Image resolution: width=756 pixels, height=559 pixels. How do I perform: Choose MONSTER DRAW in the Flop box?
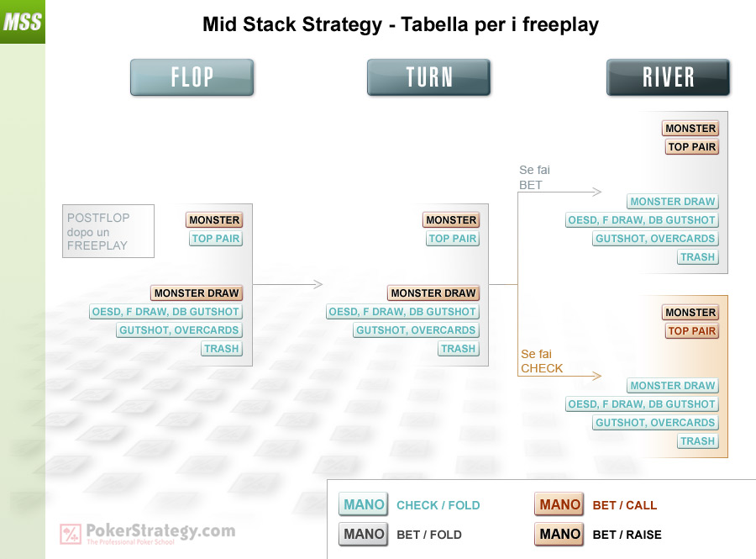(x=197, y=293)
